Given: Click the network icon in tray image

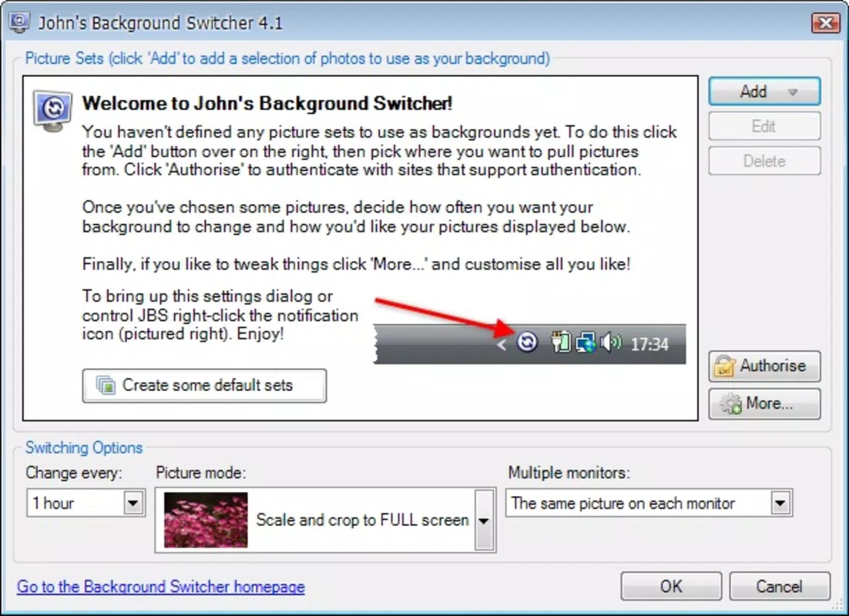Looking at the screenshot, I should (x=586, y=343).
